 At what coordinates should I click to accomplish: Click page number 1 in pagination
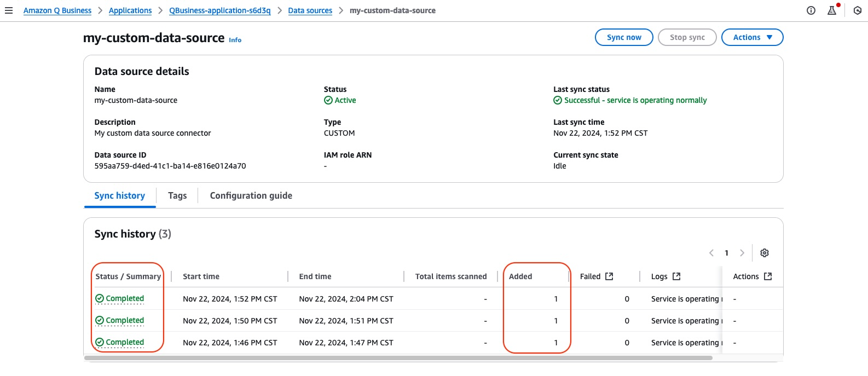tap(727, 253)
